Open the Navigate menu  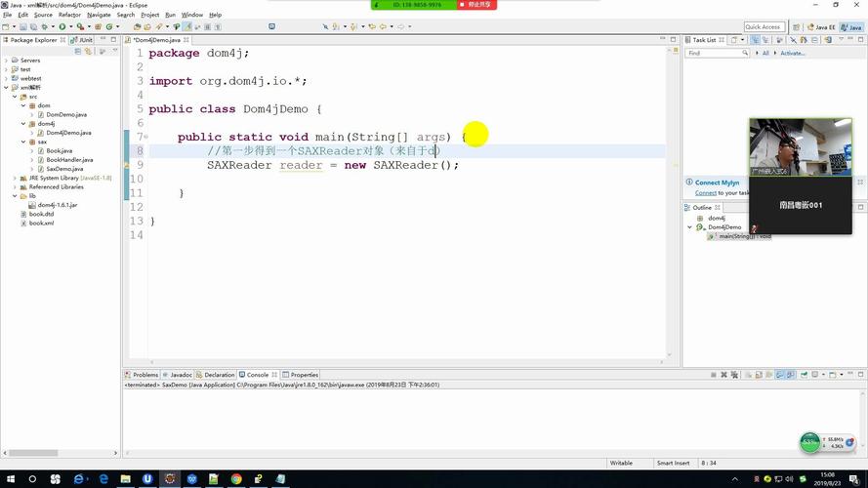click(x=99, y=15)
